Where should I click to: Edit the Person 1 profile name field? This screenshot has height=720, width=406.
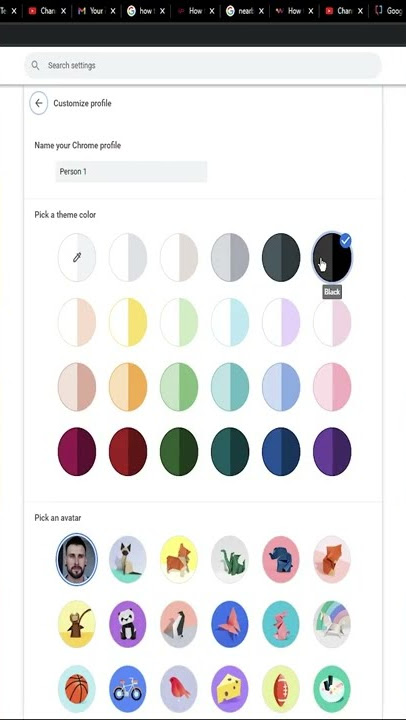pos(131,172)
